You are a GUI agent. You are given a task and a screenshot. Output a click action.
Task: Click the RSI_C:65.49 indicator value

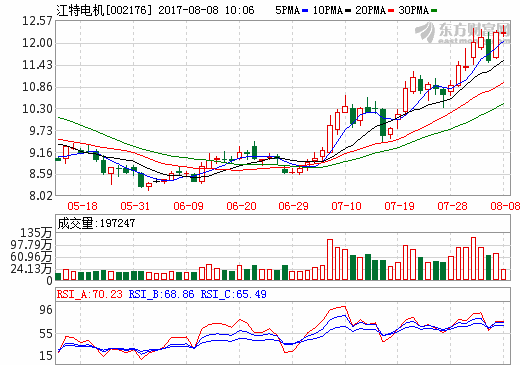click(233, 294)
